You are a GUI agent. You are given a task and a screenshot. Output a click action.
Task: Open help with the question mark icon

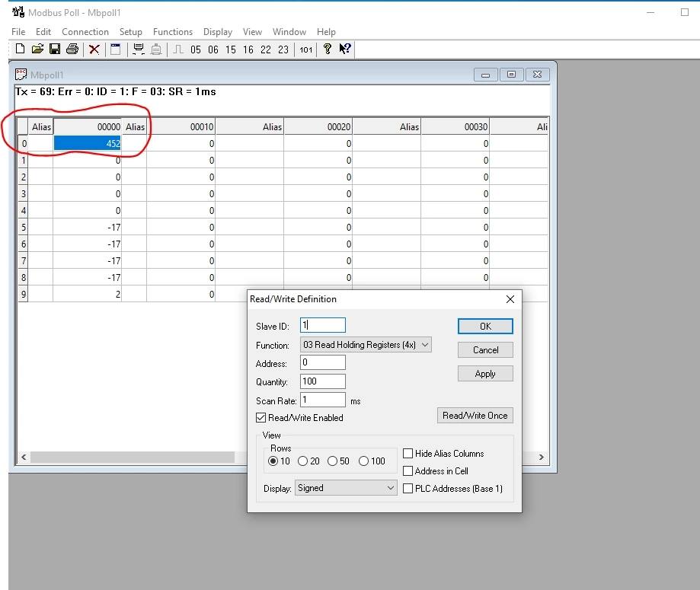pyautogui.click(x=328, y=49)
